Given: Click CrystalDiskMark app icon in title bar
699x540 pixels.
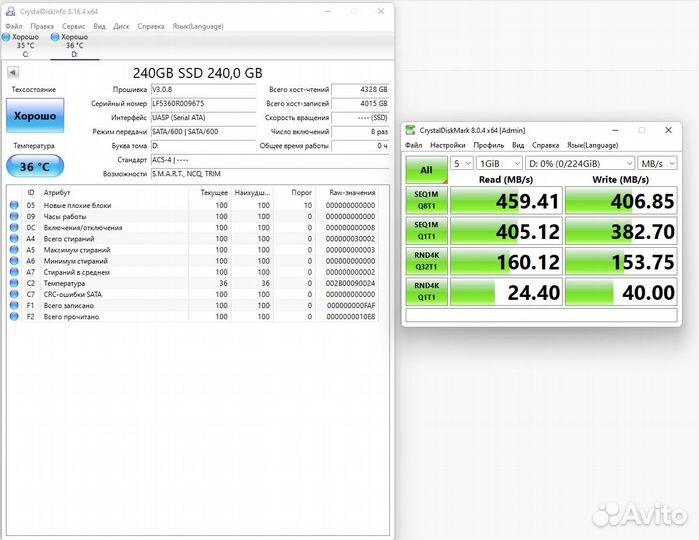Looking at the screenshot, I should (410, 130).
